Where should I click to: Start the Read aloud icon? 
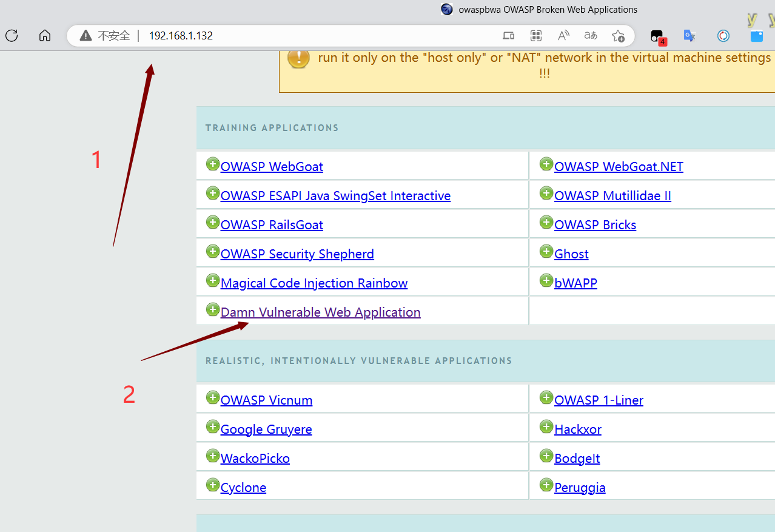(563, 36)
